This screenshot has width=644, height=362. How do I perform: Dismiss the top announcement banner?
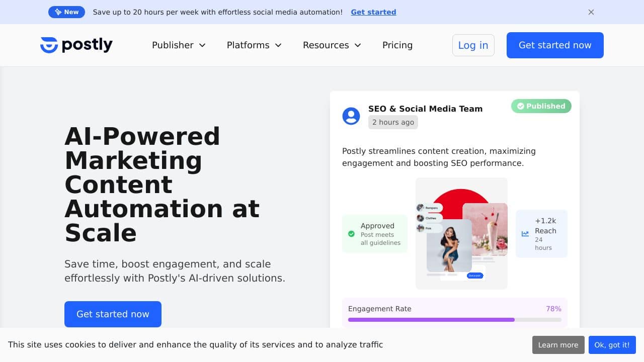click(591, 12)
